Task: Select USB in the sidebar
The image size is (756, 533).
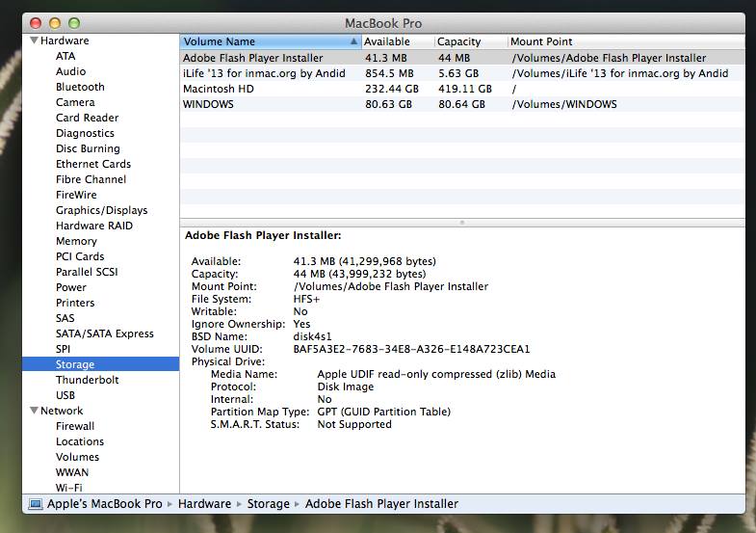Action: pyautogui.click(x=65, y=395)
